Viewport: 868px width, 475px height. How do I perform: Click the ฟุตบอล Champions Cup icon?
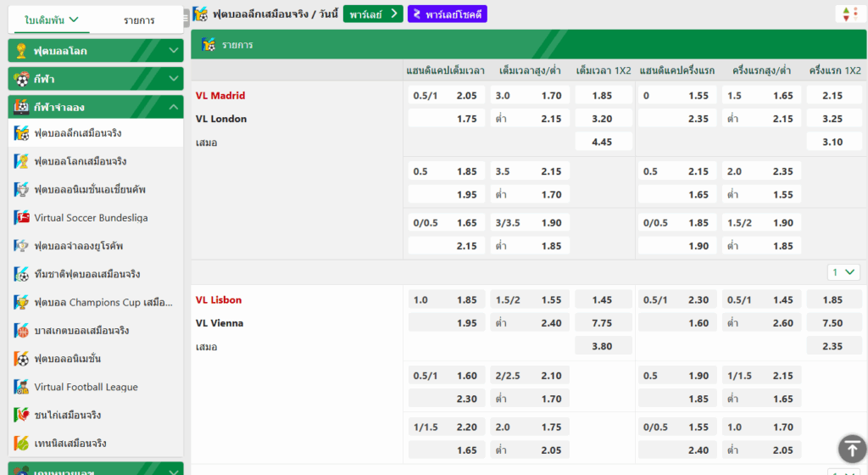pyautogui.click(x=21, y=302)
